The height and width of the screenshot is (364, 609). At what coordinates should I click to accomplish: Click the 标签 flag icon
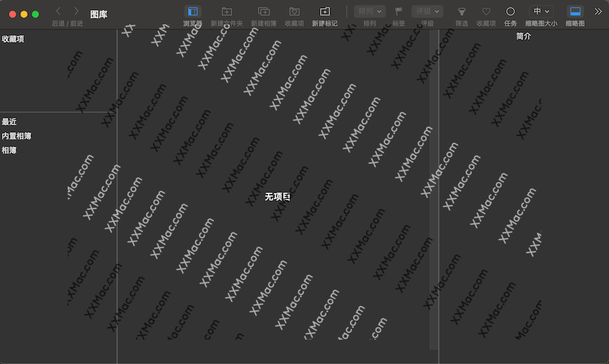tap(399, 12)
